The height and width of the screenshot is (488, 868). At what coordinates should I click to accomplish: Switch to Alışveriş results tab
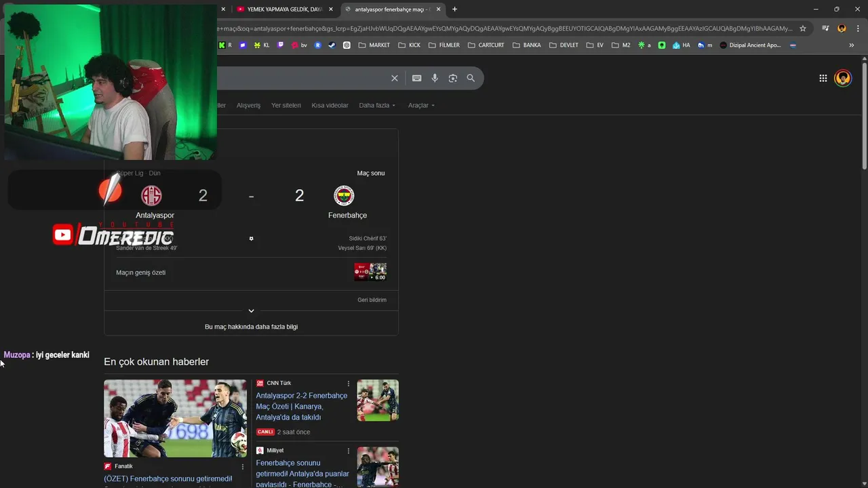pos(248,105)
